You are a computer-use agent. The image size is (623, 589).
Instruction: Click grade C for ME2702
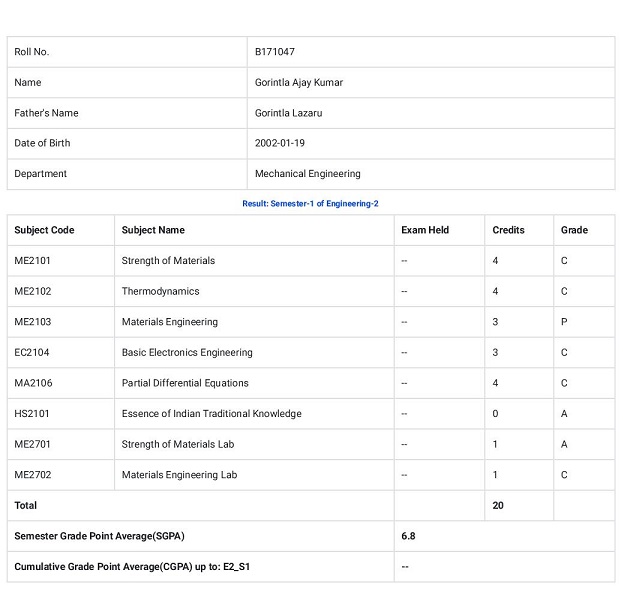(564, 475)
